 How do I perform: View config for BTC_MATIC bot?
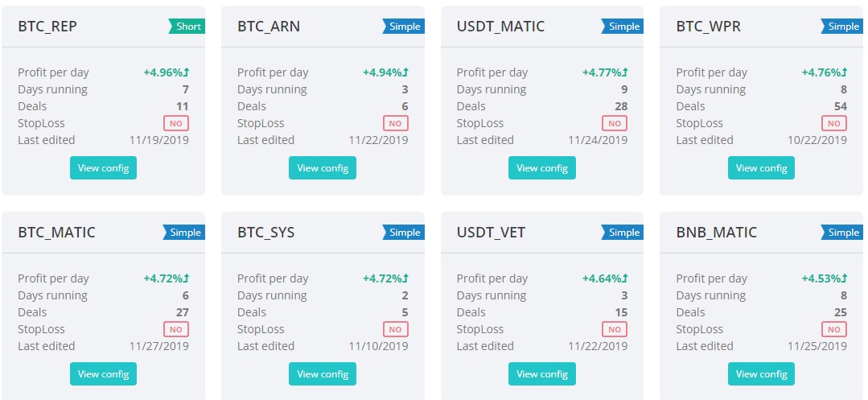[103, 374]
